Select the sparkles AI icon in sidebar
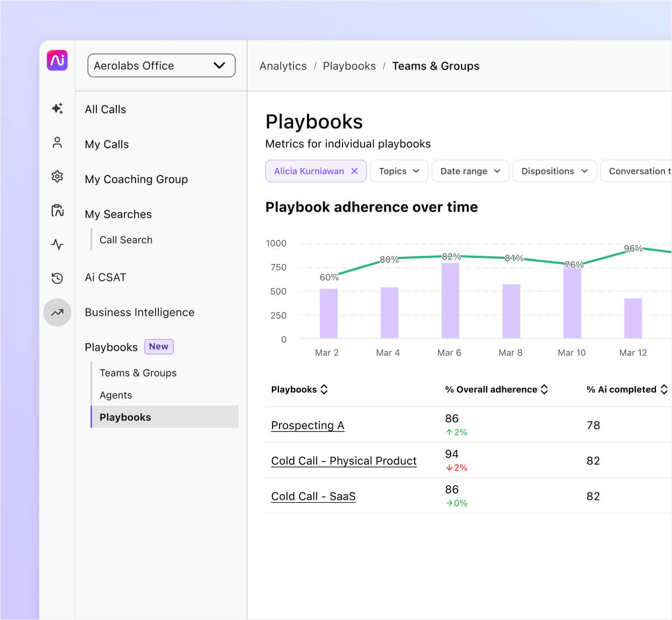The height and width of the screenshot is (620, 672). coord(57,109)
